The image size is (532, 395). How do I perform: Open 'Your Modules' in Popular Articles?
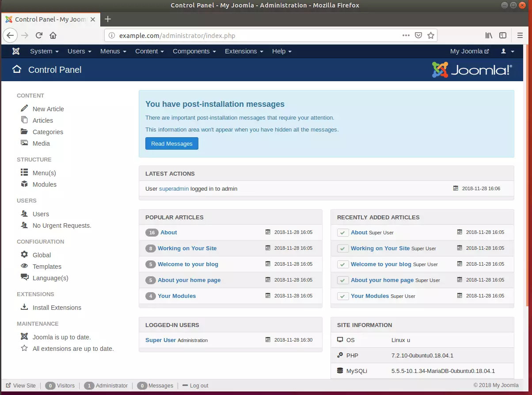(177, 296)
